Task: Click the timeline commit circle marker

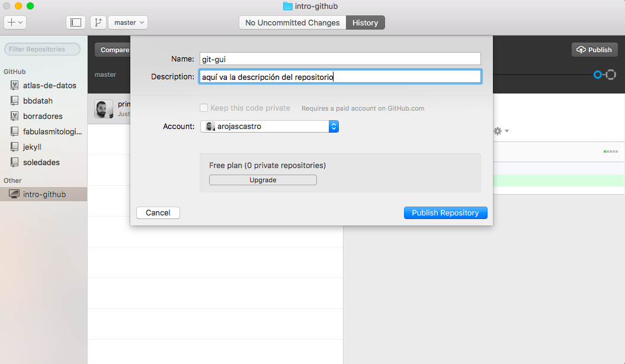Action: pos(598,75)
